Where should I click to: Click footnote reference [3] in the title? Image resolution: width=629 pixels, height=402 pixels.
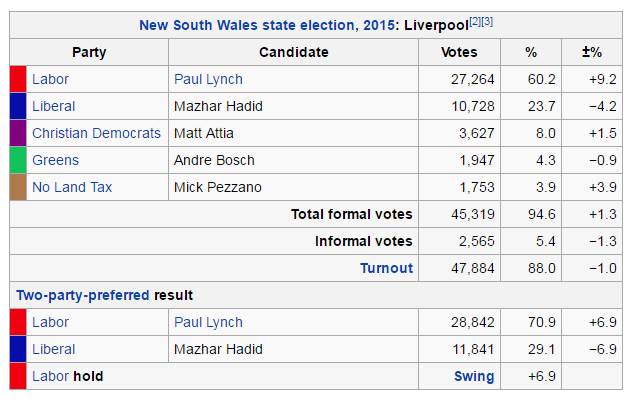pos(487,20)
